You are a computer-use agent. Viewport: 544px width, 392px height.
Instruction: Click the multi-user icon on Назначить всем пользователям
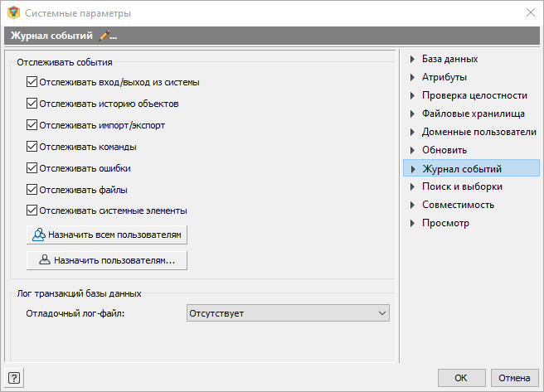(x=38, y=235)
